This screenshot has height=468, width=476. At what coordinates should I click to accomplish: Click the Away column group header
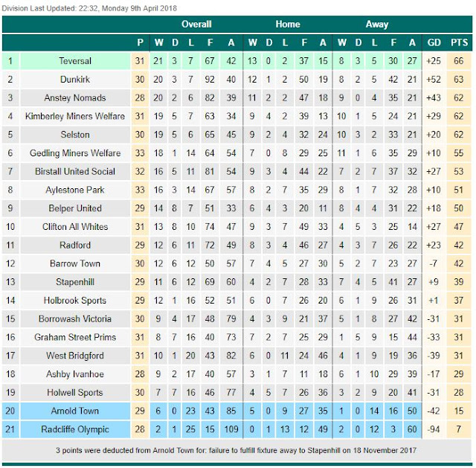pyautogui.click(x=377, y=24)
